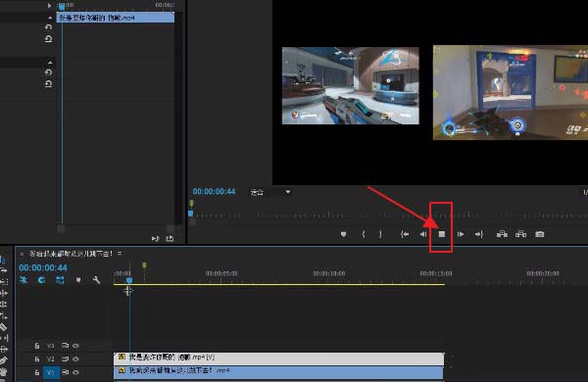Reset the second parameter of the upper effect group
Viewport: 588px width, 382px height.
coord(48,38)
